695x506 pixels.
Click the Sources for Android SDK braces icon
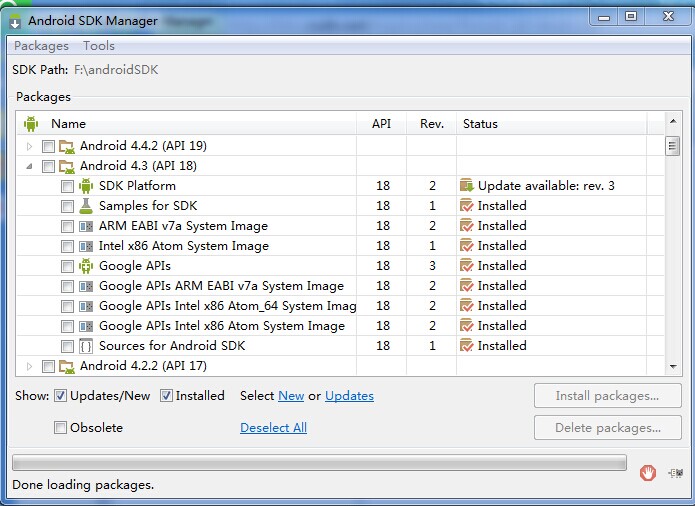tap(86, 346)
